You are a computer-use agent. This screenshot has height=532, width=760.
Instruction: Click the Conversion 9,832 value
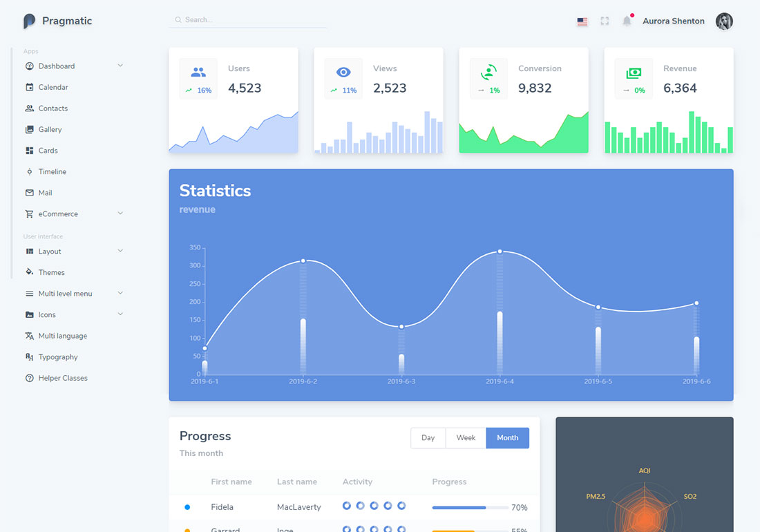pos(535,88)
